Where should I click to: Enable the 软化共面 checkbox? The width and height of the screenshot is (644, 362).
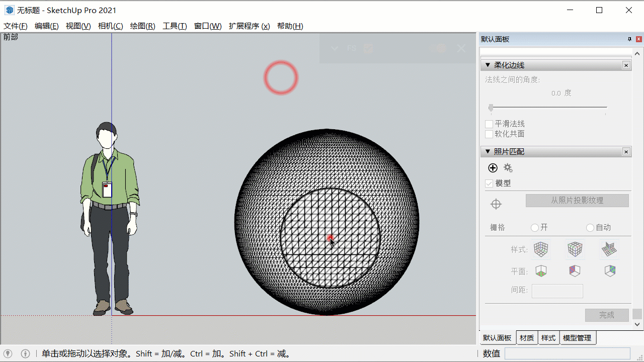coord(489,134)
